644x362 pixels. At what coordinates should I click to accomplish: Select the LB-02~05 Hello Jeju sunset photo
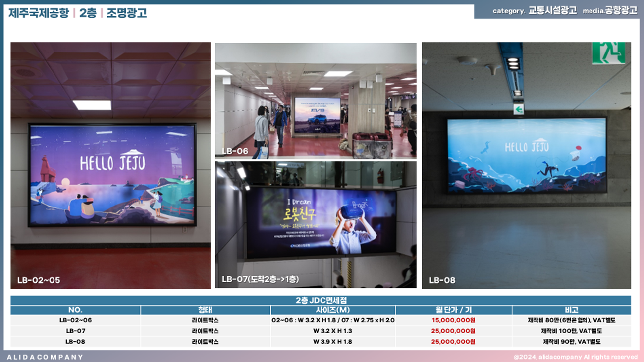point(110,165)
